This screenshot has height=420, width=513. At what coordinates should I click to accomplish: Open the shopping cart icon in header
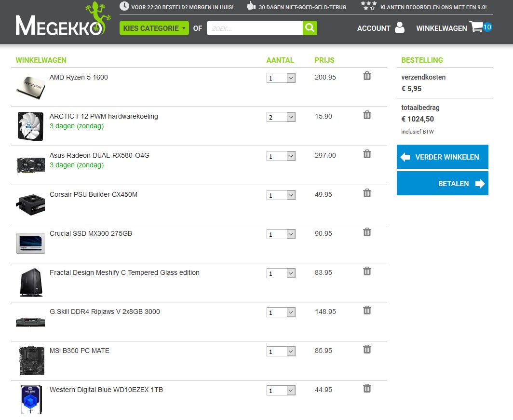click(476, 27)
